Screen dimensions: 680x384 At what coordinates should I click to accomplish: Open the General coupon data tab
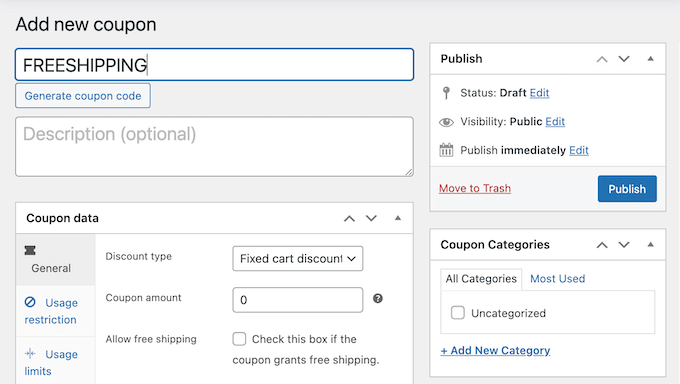[x=55, y=259]
